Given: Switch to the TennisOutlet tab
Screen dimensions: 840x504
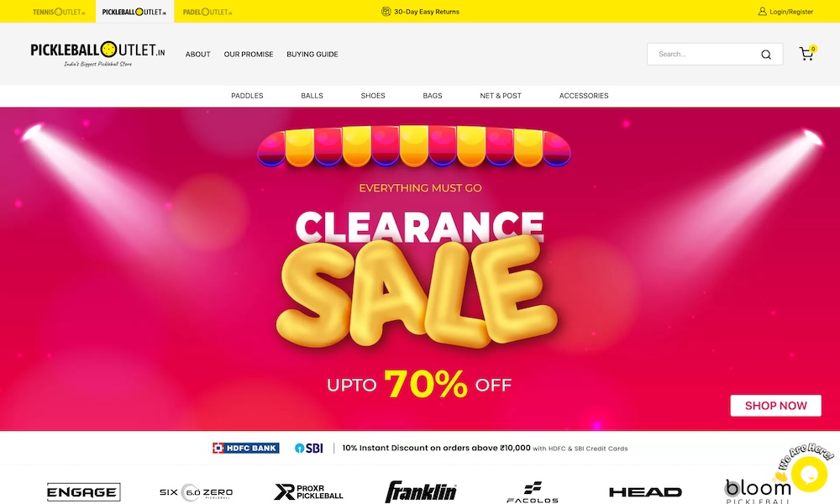Looking at the screenshot, I should (x=59, y=12).
